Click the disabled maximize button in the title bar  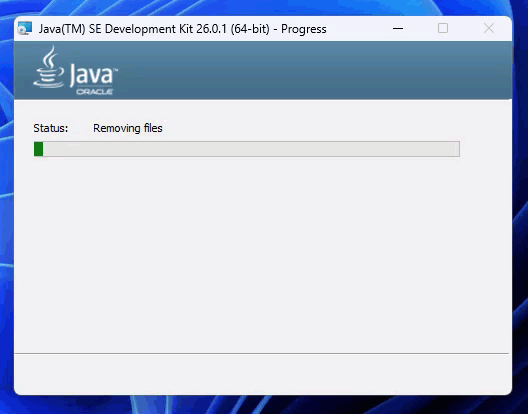443,28
